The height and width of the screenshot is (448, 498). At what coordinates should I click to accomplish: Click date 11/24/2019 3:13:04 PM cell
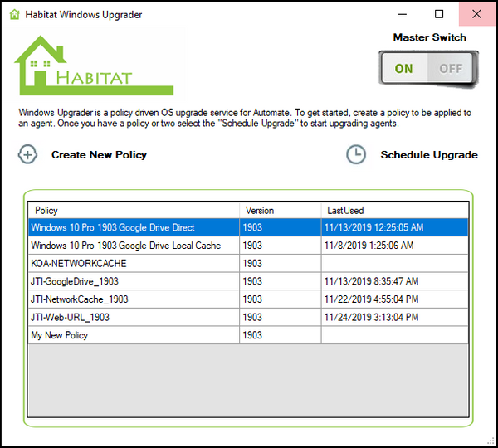pyautogui.click(x=395, y=317)
